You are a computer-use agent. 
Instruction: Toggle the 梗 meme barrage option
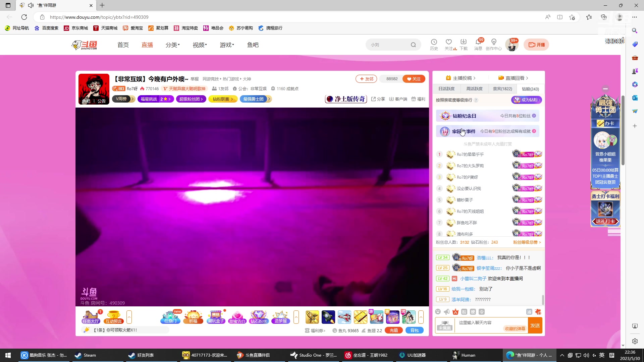coord(473,312)
